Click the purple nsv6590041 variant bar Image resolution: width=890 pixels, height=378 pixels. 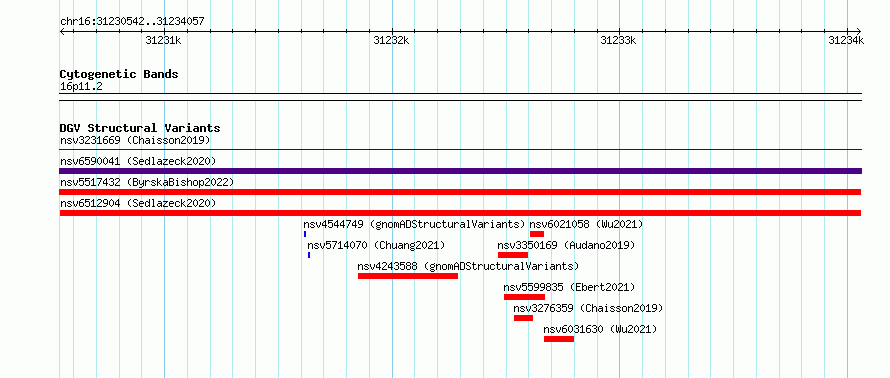tap(460, 171)
